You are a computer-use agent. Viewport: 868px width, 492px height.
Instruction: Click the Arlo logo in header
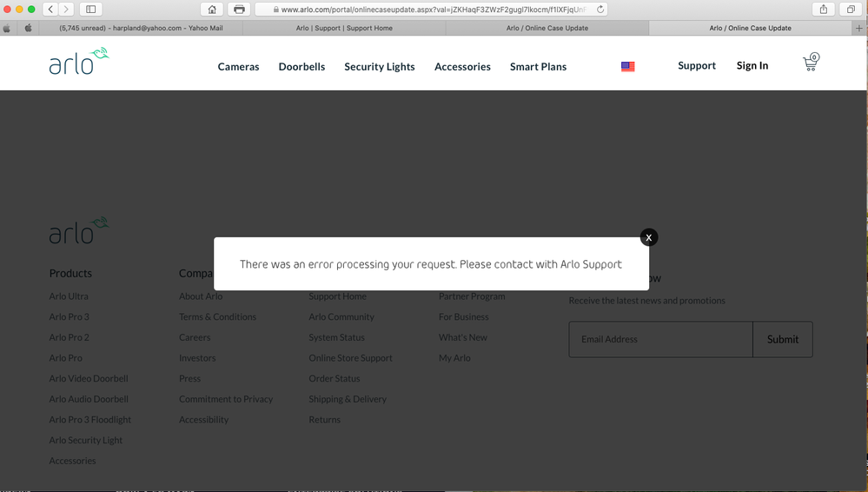click(x=79, y=61)
